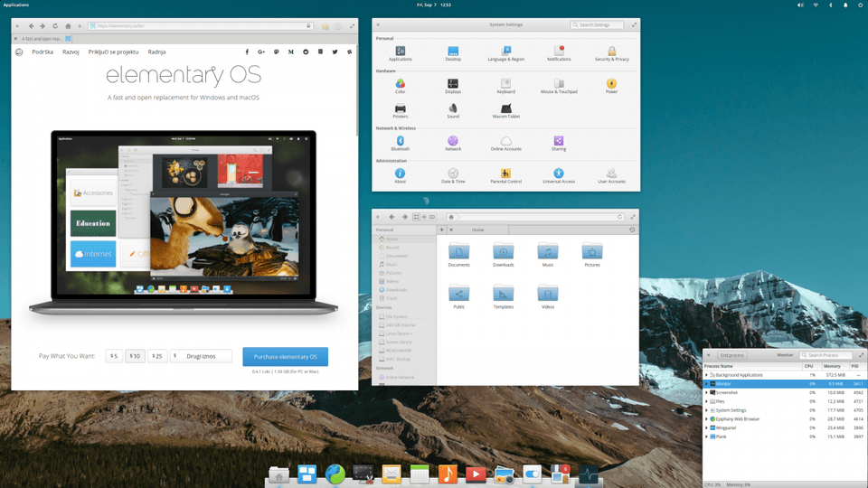
Task: Sort processes by Memory column
Action: click(832, 366)
